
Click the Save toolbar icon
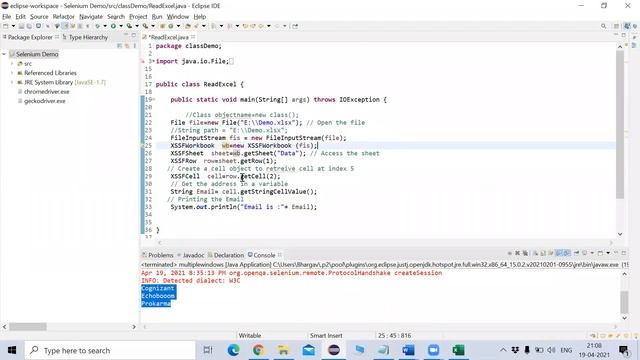(21, 26)
